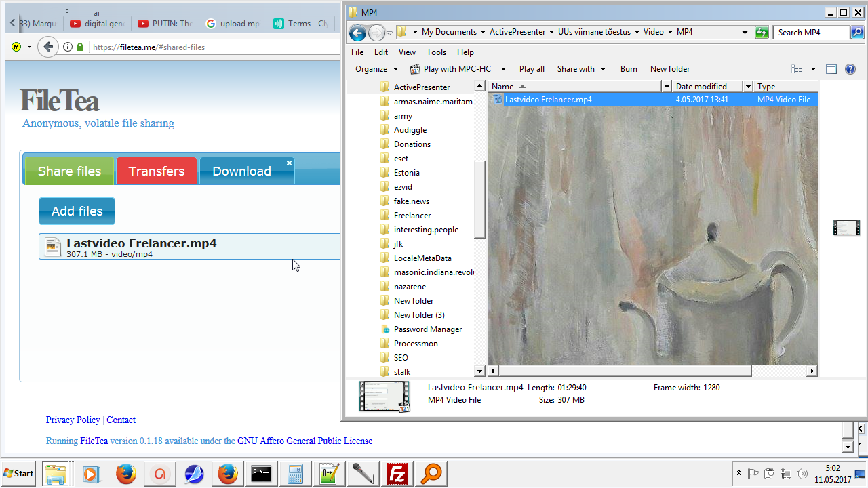The width and height of the screenshot is (868, 488).
Task: Click the Change your view icon in Explorer
Action: 797,69
